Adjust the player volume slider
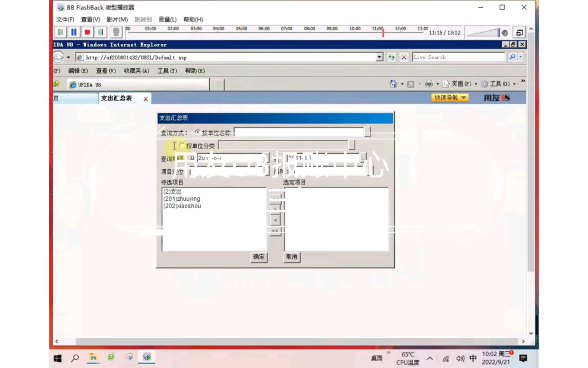This screenshot has width=588, height=368. pos(483,33)
